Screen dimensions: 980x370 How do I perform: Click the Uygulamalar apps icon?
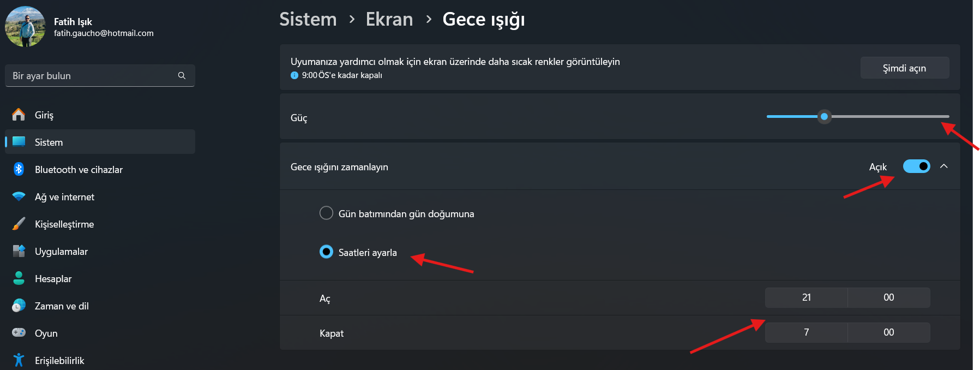(x=19, y=251)
